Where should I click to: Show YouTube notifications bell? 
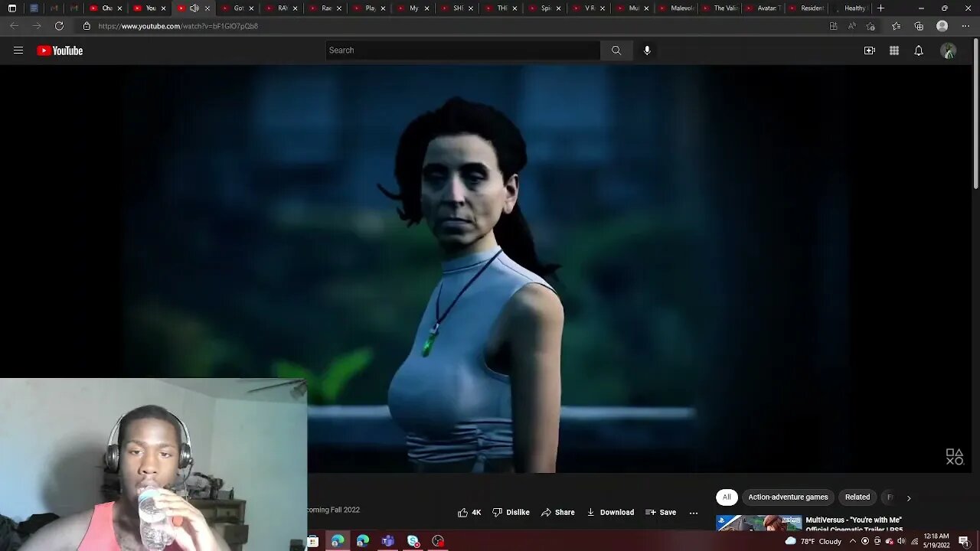919,51
